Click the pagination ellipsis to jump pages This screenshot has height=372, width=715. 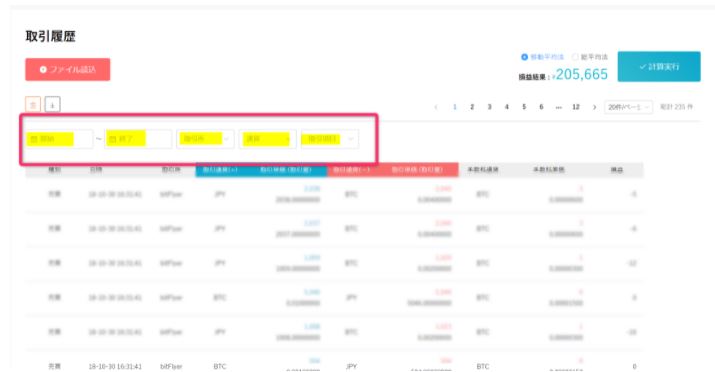tap(559, 107)
